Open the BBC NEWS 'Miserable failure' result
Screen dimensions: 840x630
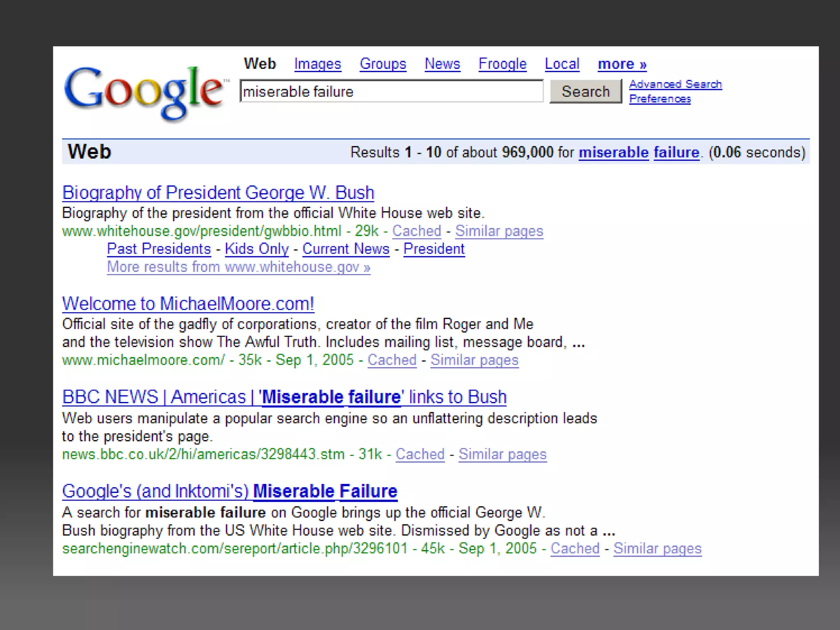(x=284, y=397)
